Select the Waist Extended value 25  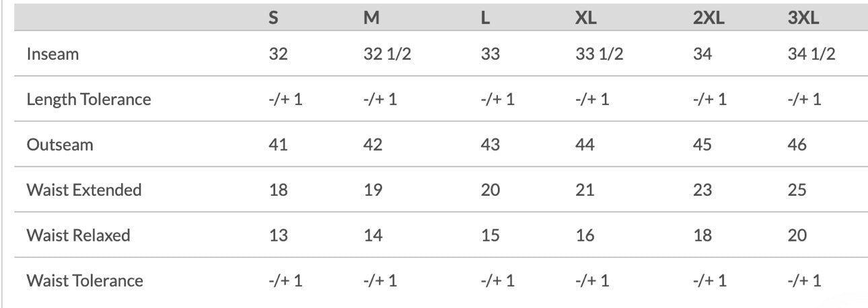click(797, 190)
